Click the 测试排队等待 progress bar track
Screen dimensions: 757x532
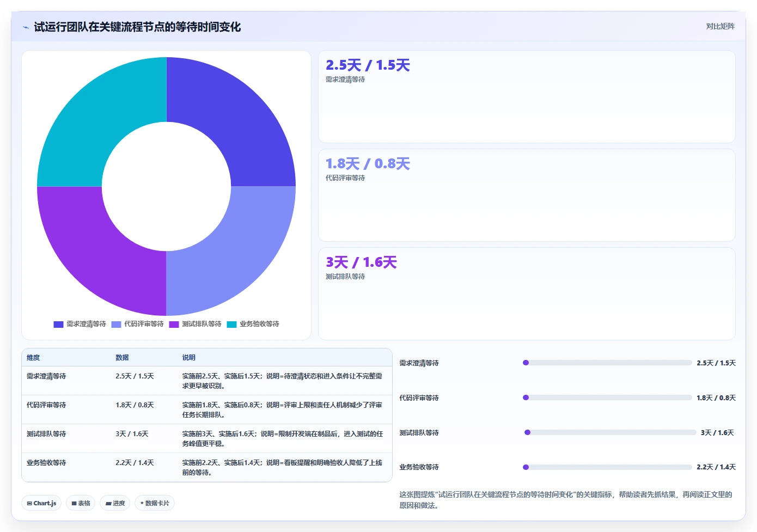(x=610, y=432)
